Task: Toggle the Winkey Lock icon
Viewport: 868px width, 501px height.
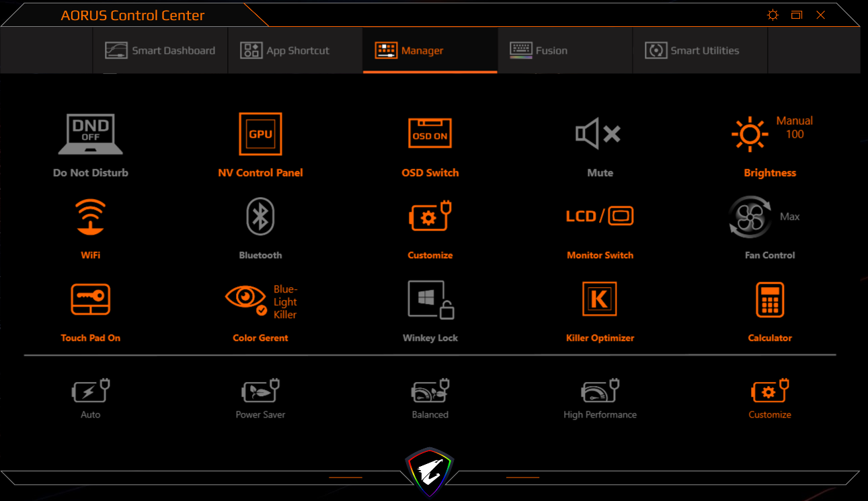Action: click(x=430, y=299)
